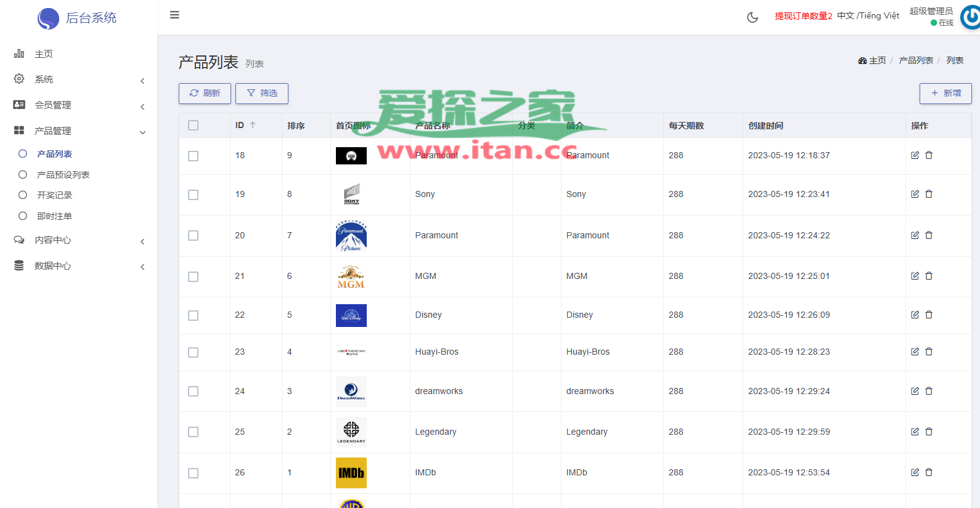The height and width of the screenshot is (508, 980).
Task: Edit product with ID 18
Action: coord(915,155)
